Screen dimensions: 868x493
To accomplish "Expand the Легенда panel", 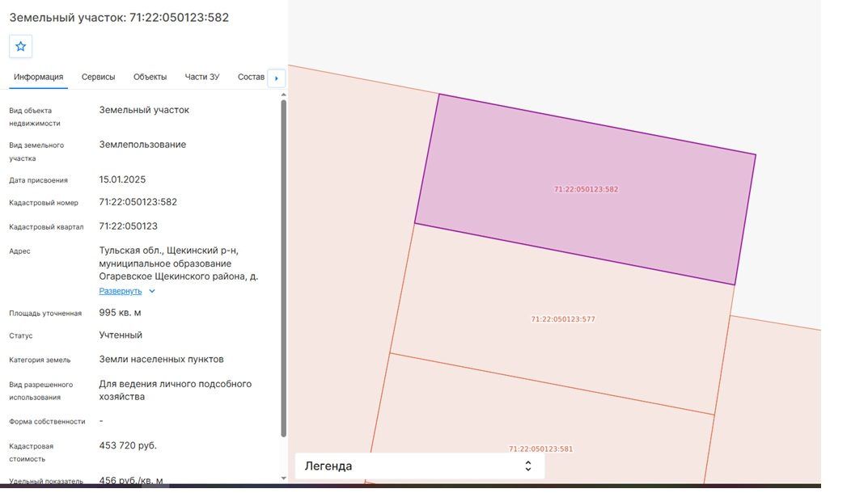I will (x=420, y=466).
